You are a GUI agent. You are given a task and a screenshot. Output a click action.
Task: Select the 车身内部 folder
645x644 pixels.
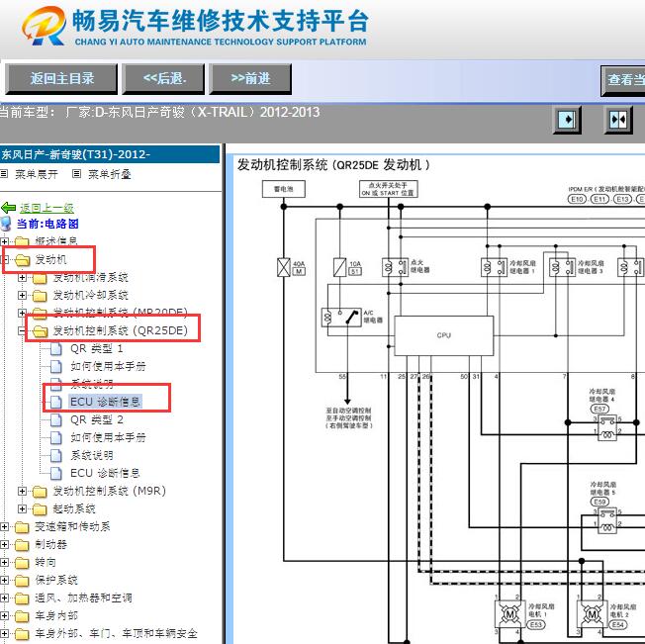[56, 615]
